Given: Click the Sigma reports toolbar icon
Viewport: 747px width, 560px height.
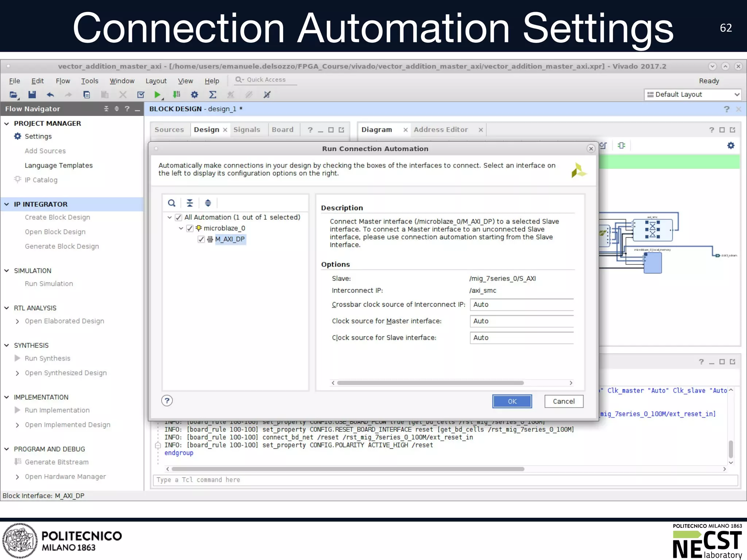Looking at the screenshot, I should (x=213, y=95).
